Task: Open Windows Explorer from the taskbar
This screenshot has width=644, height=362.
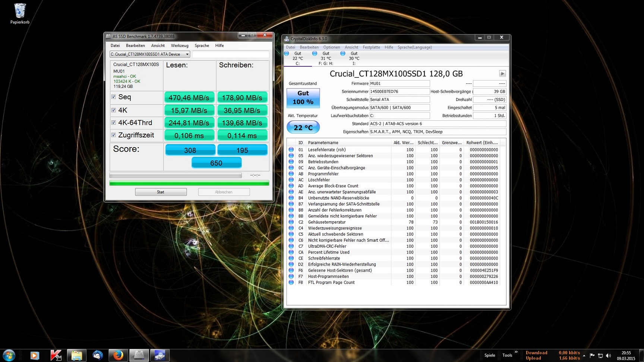Action: 77,355
